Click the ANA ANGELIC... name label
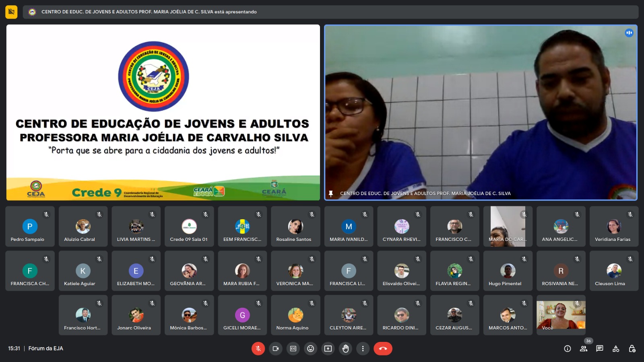Screen dimensions: 644x362 pos(559,239)
